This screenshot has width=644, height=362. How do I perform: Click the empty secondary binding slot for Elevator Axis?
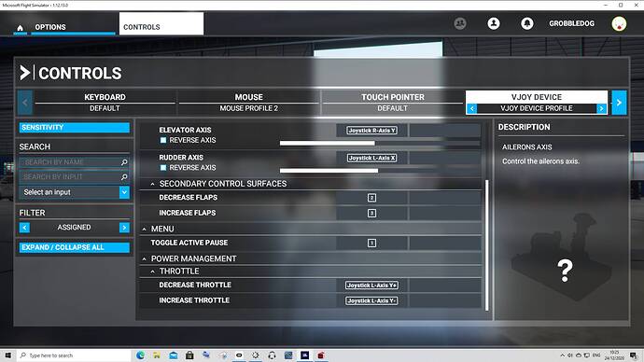point(445,131)
